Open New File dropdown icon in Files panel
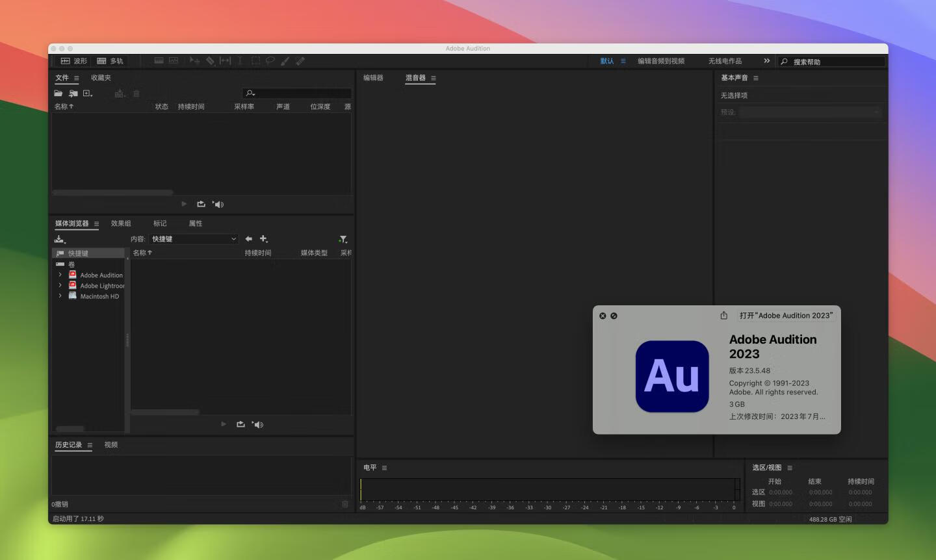The height and width of the screenshot is (560, 936). coord(88,94)
